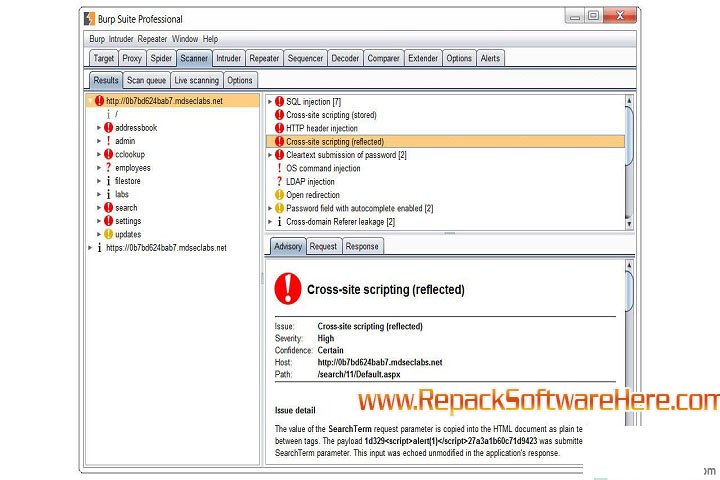Expand the SQL injection [7] issue group
Screen dimensions: 720x480
(270, 102)
